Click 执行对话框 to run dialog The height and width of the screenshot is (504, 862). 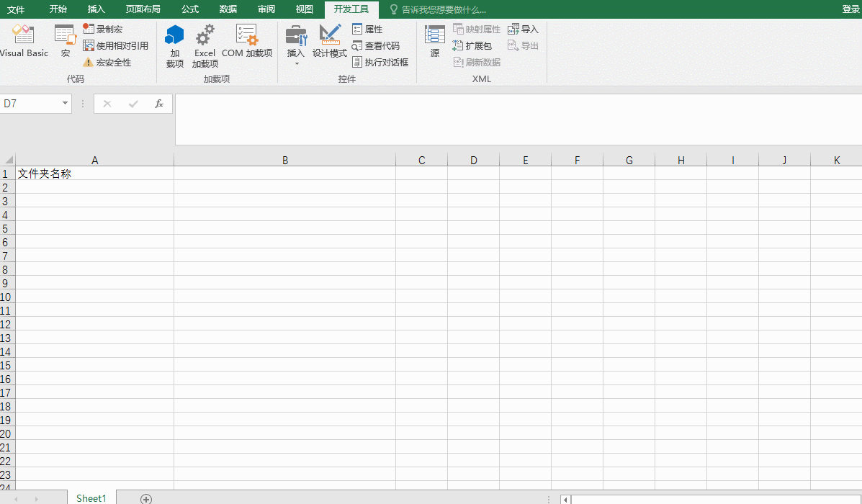(x=382, y=62)
